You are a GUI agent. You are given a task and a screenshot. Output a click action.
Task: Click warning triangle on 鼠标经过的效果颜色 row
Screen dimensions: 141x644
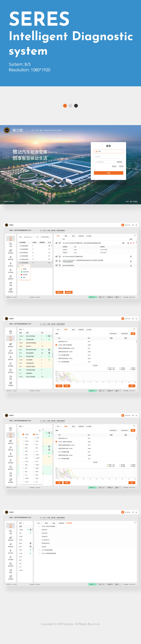click(131, 266)
